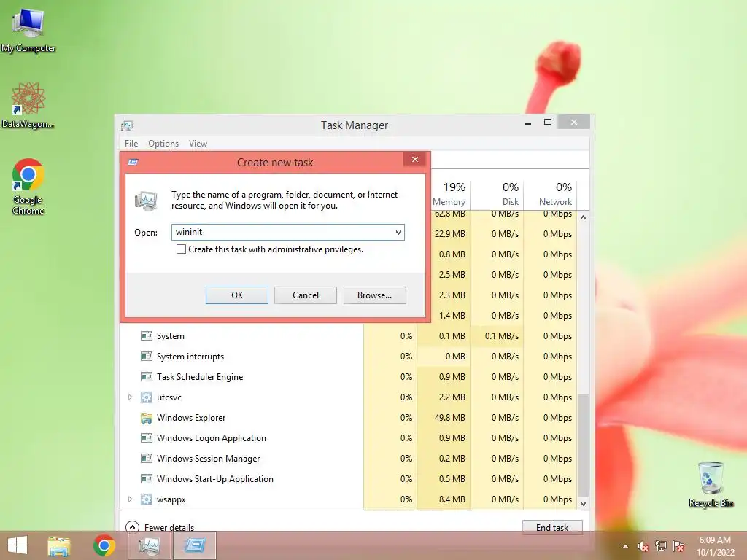This screenshot has height=560, width=747.
Task: Click the Chrome icon in the taskbar
Action: 104,545
